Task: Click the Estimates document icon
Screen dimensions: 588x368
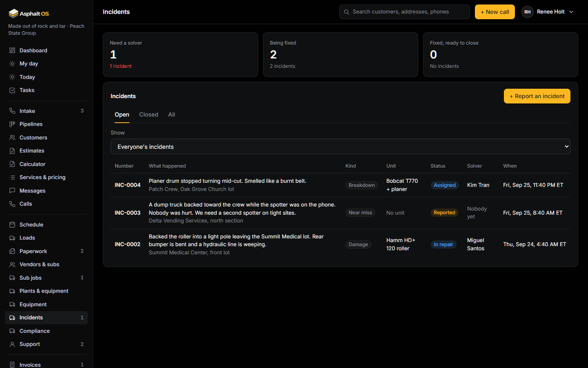Action: pyautogui.click(x=12, y=151)
